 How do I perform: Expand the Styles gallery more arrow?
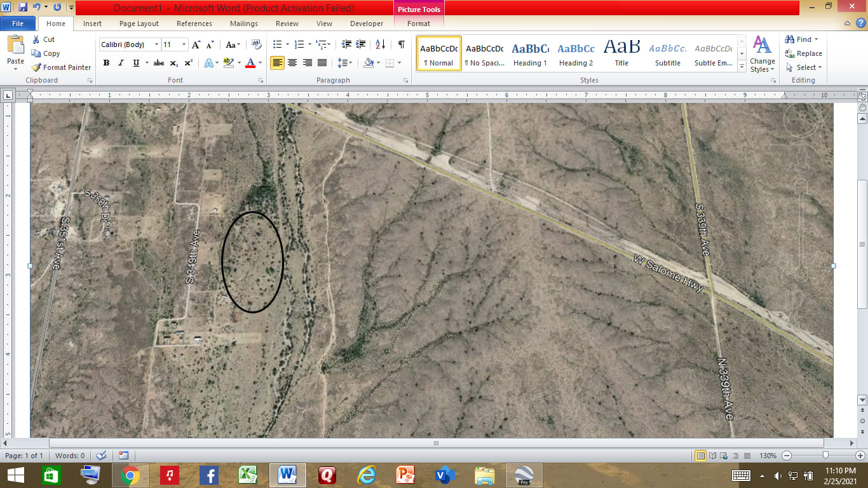[x=742, y=67]
